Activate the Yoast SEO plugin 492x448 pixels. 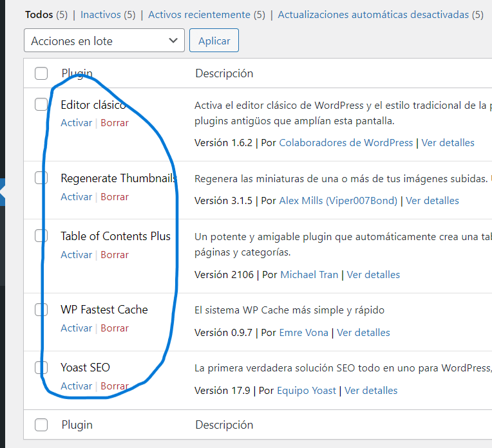coord(76,386)
